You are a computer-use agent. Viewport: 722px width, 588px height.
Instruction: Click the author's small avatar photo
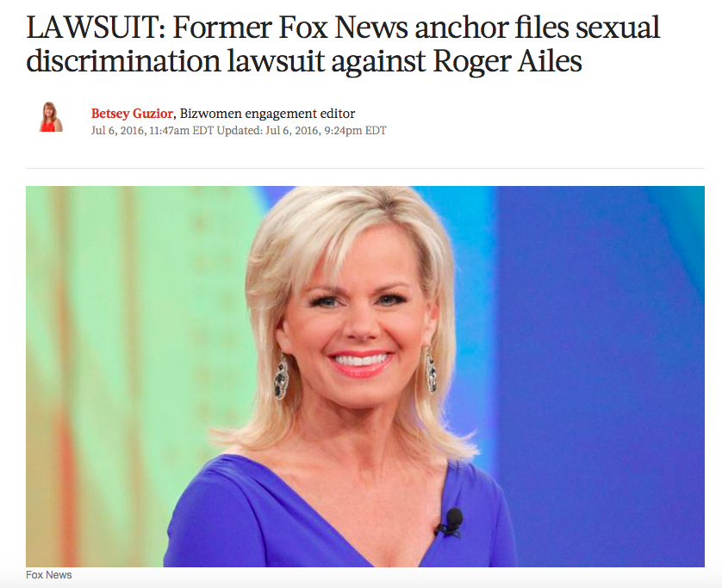click(51, 117)
